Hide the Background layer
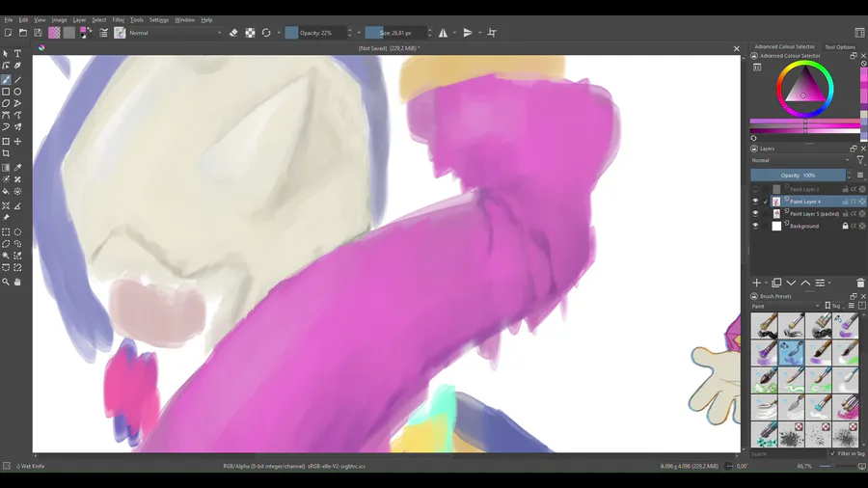 pos(755,226)
